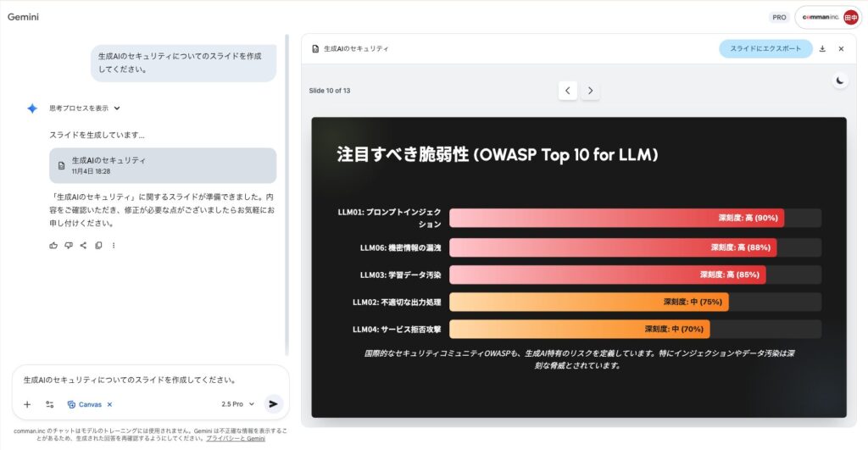Go to the next slide
This screenshot has width=868, height=450.
click(591, 91)
